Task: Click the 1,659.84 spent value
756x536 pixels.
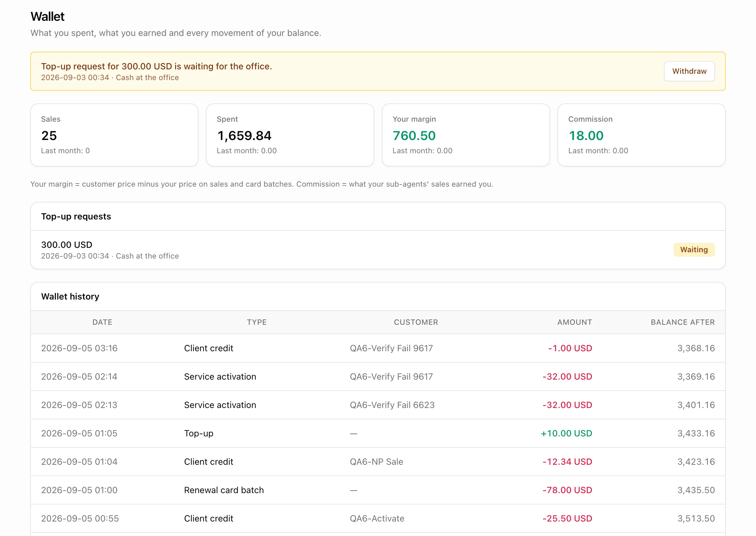Action: (x=244, y=136)
